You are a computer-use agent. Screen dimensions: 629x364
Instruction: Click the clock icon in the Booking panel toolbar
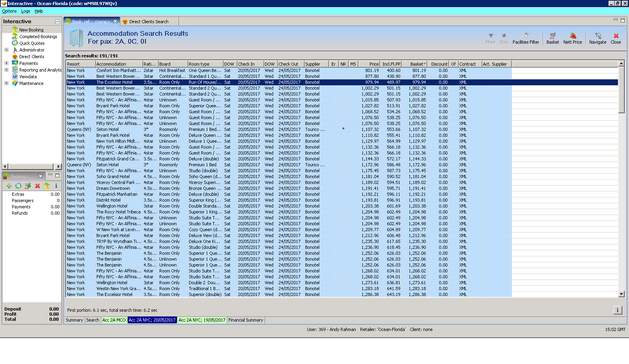(18, 186)
